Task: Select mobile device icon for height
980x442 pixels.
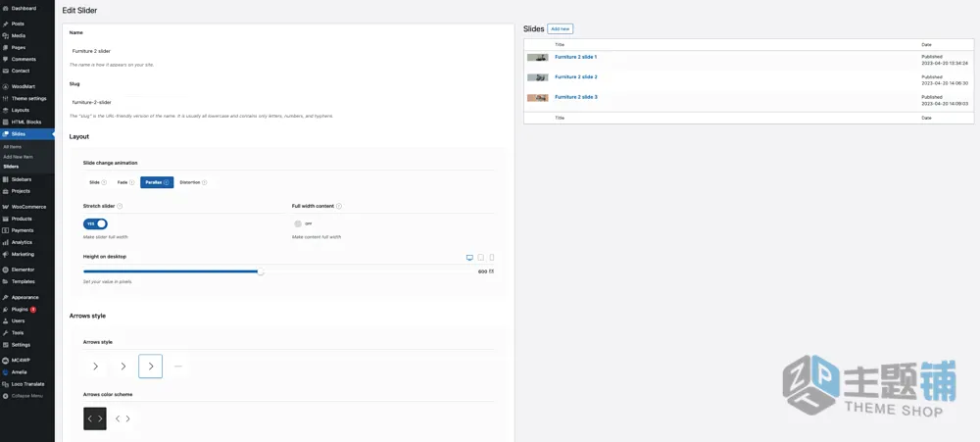Action: 492,258
